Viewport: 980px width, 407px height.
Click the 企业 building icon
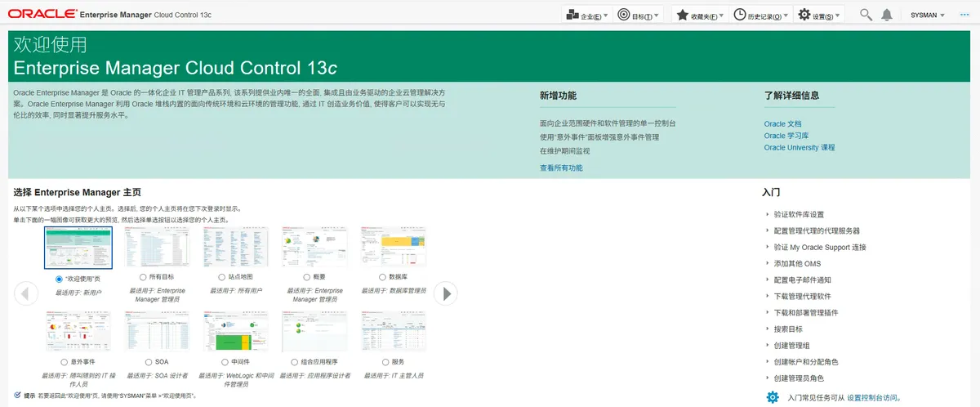(571, 15)
